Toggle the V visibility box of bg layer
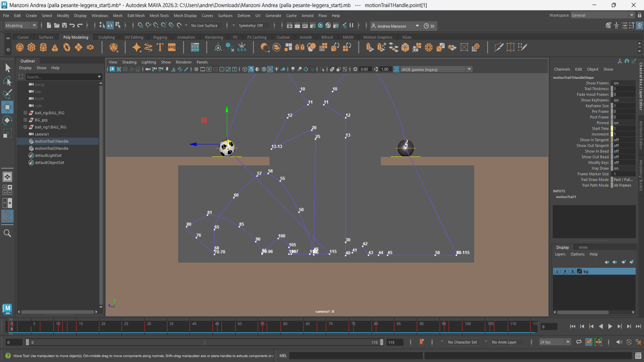This screenshot has width=644, height=362. (557, 271)
